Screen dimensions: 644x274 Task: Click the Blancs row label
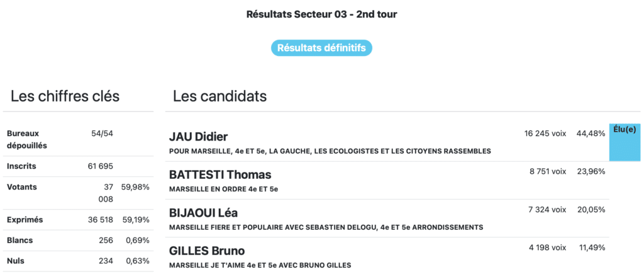coord(19,241)
